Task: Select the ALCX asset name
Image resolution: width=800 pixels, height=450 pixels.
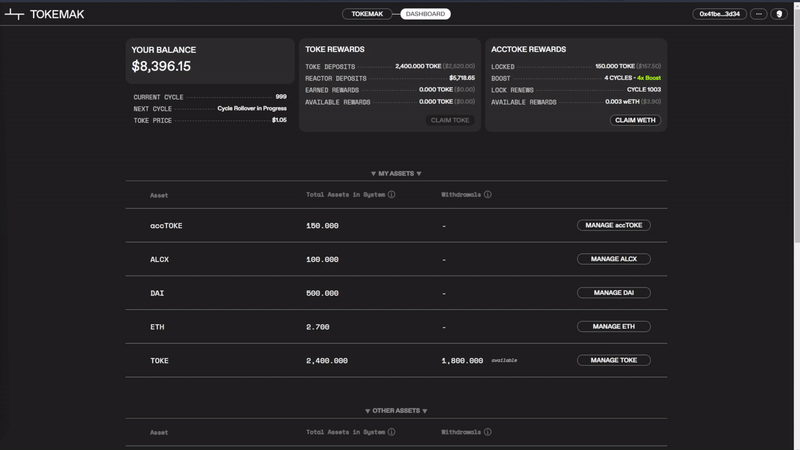Action: coord(159,259)
